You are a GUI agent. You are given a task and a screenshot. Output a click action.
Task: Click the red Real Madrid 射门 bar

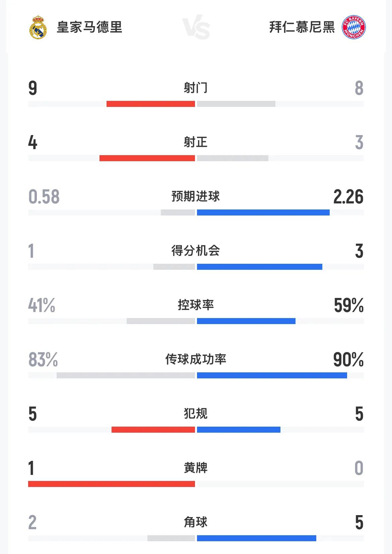[151, 104]
